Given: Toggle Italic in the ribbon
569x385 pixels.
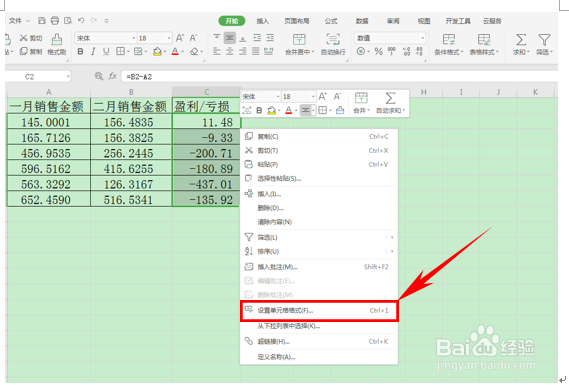Looking at the screenshot, I should coord(93,52).
